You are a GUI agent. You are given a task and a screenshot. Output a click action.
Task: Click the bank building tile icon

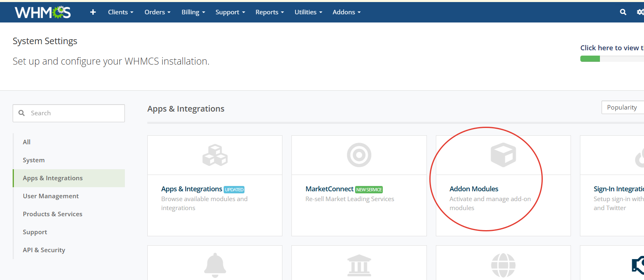[x=359, y=265]
